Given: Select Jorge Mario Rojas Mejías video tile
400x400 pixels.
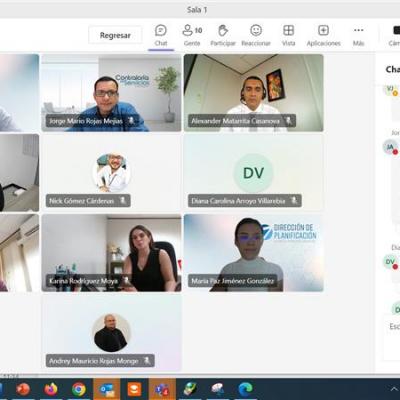Looking at the screenshot, I should 111,93.
